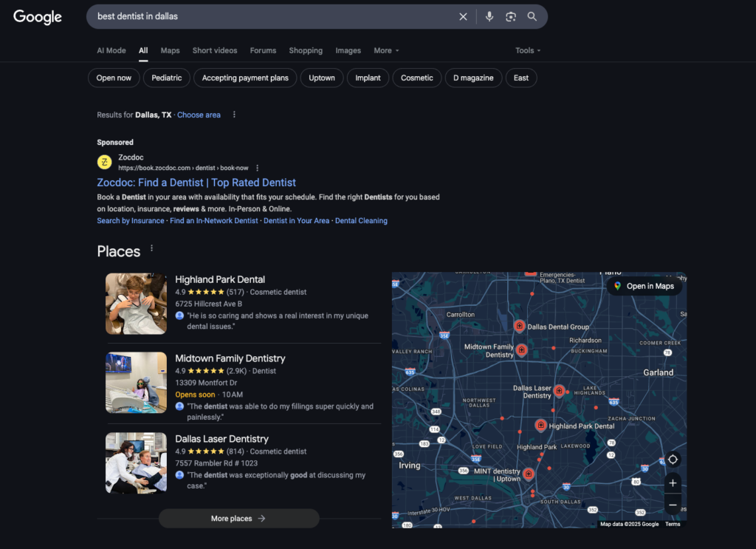Click address 13309 Montfort Dr

coord(207,383)
